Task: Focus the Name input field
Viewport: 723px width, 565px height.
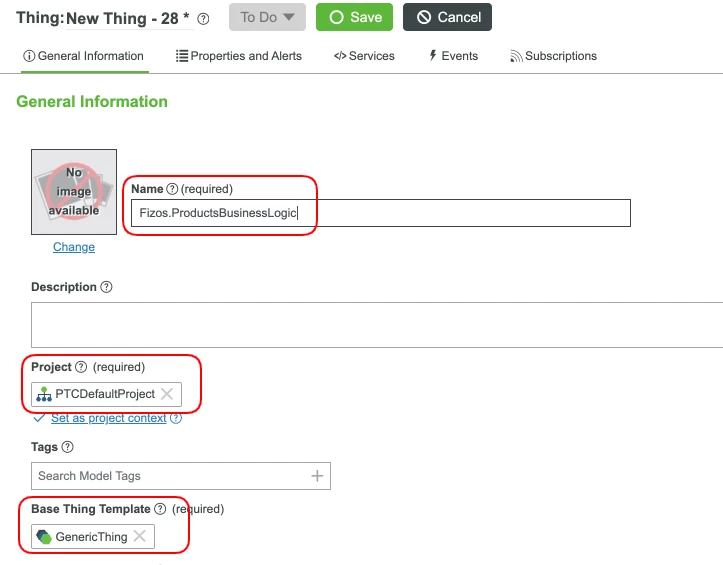Action: [x=380, y=213]
